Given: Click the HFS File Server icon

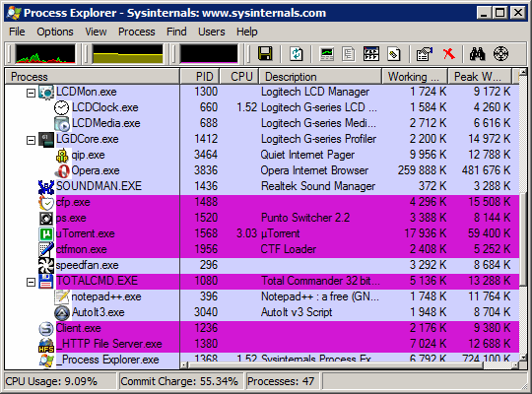Looking at the screenshot, I should (46, 345).
